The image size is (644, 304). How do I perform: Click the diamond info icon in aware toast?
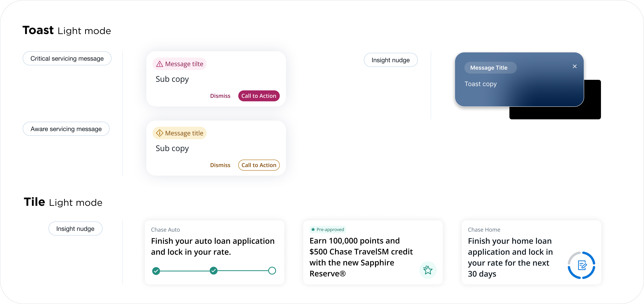(x=159, y=133)
